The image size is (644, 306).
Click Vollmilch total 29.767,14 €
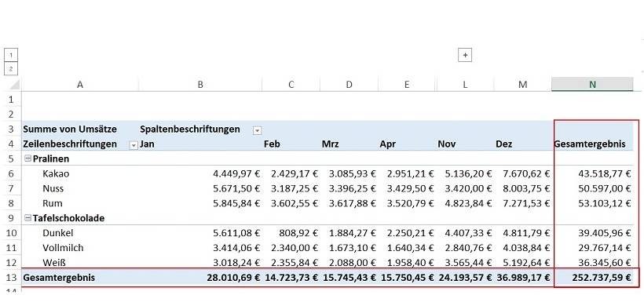coord(605,248)
